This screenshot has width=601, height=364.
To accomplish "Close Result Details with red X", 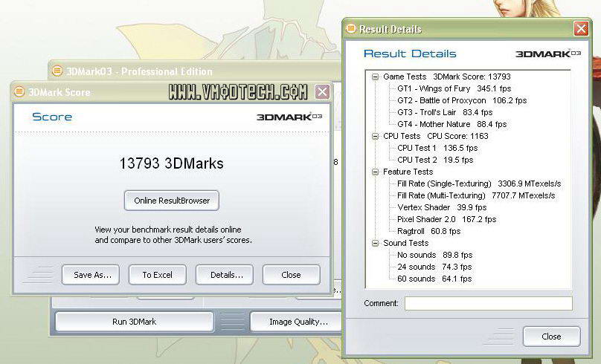I will [x=581, y=29].
